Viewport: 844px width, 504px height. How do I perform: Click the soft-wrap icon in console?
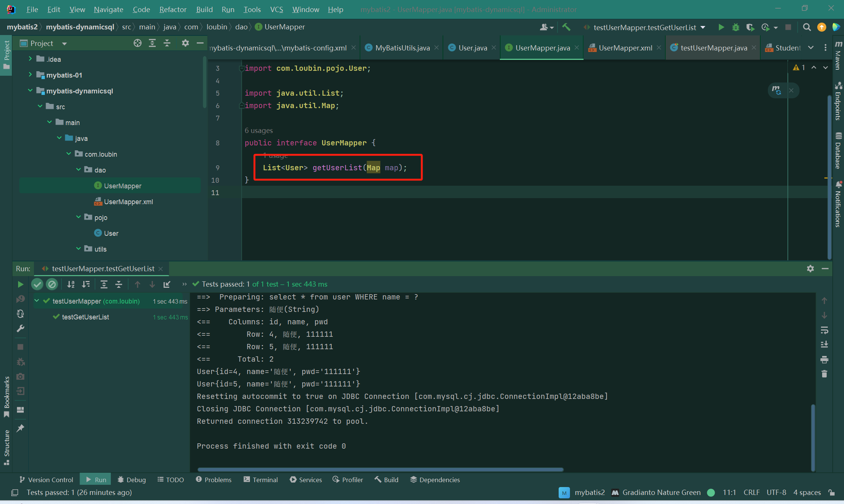(x=824, y=330)
